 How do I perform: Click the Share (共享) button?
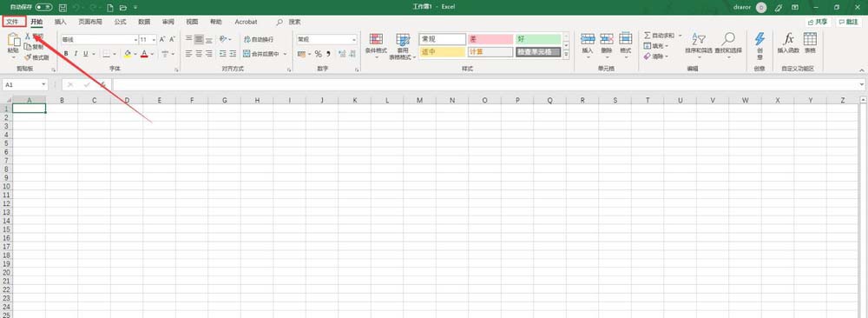[x=818, y=22]
